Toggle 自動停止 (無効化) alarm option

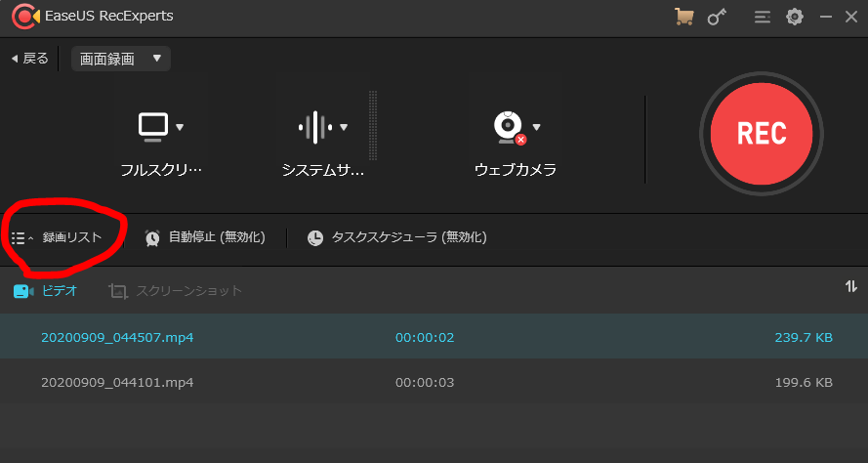click(x=205, y=237)
